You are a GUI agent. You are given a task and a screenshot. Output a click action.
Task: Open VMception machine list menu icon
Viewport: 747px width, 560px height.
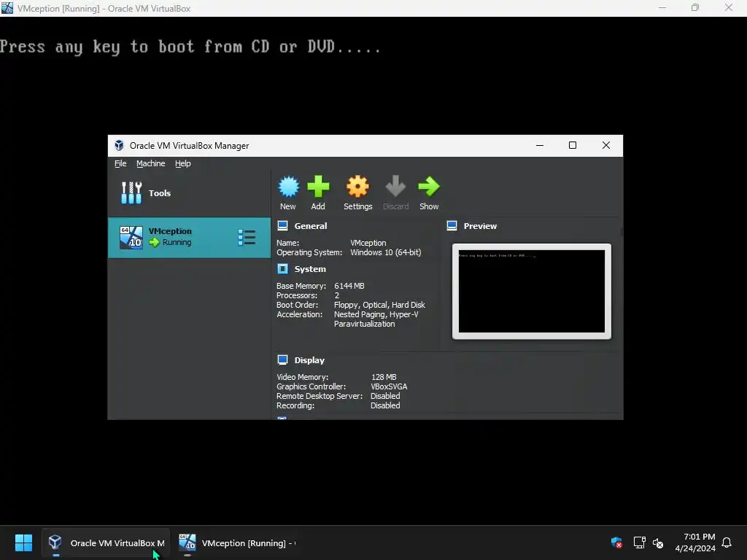pyautogui.click(x=247, y=237)
